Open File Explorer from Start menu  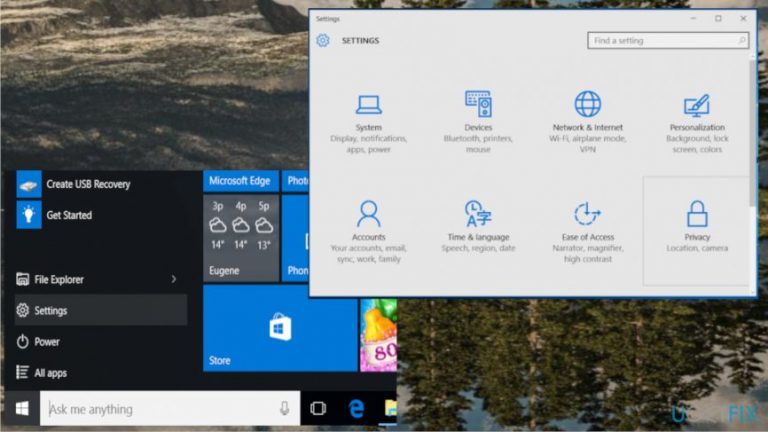100,279
